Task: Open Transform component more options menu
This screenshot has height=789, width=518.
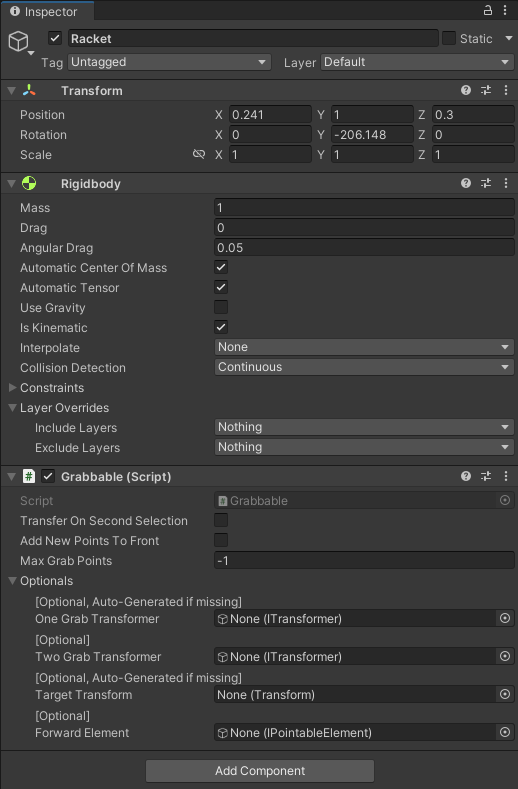Action: pyautogui.click(x=506, y=90)
